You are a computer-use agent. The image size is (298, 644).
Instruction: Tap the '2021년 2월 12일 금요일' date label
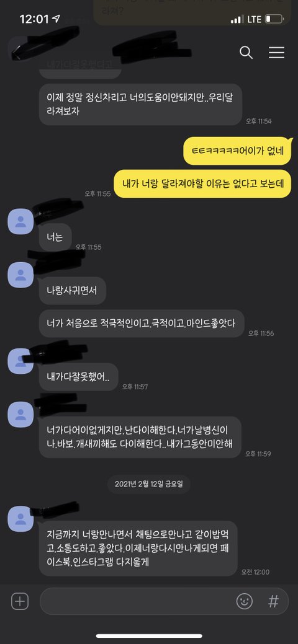149,483
